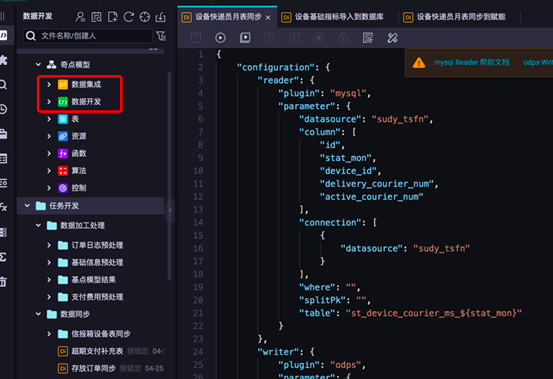The height and width of the screenshot is (379, 553).
Task: Open the filter funnel next to search box
Action: (161, 36)
